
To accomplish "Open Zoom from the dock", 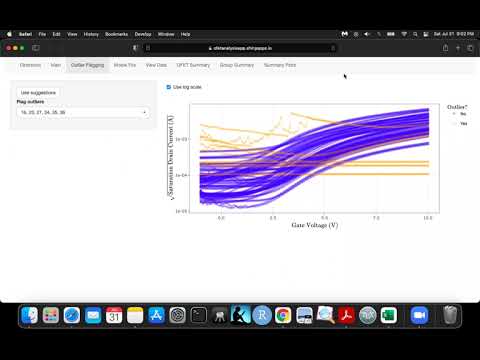I will [419, 315].
